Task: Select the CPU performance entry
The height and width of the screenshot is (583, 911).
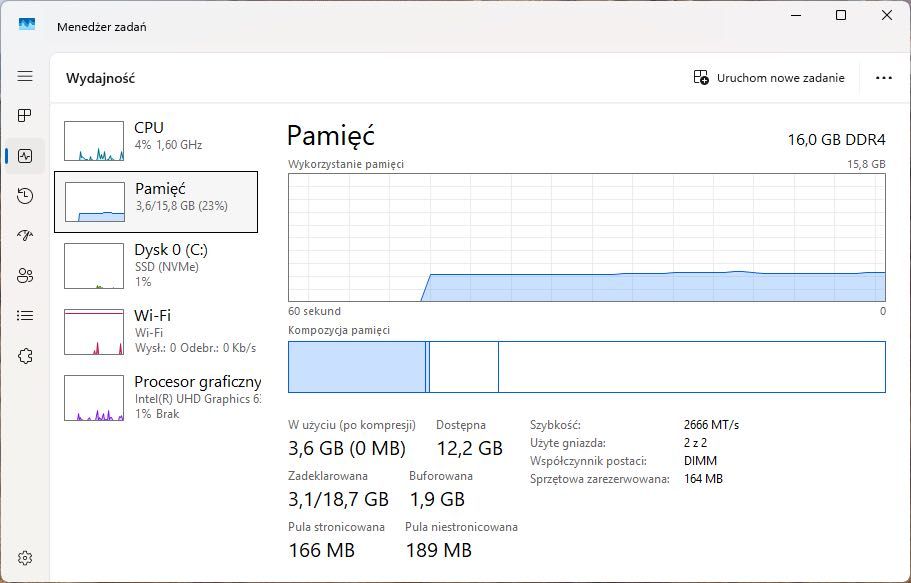Action: coord(156,141)
